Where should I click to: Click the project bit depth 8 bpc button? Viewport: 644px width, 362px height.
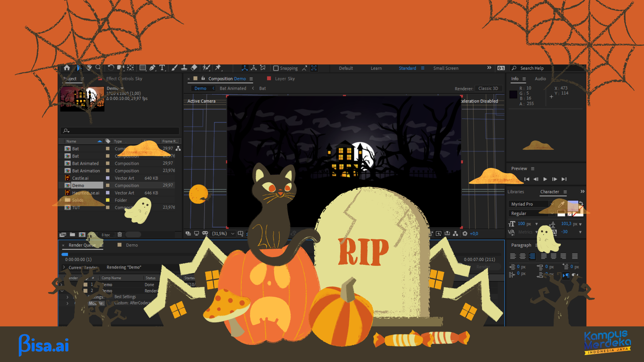tap(106, 235)
